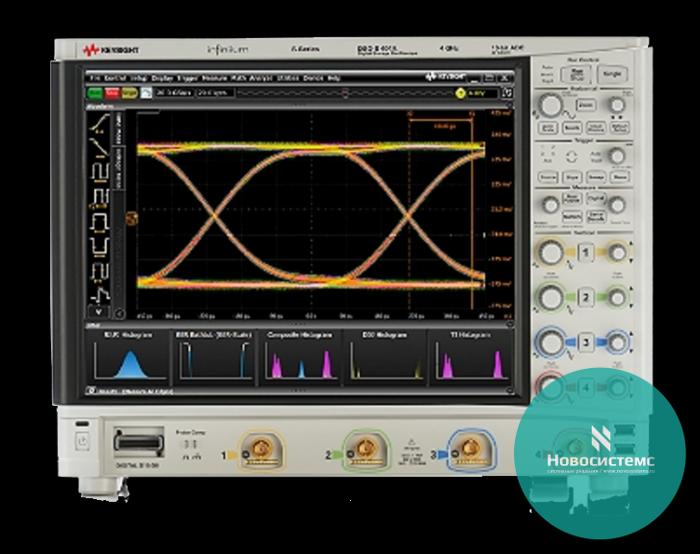Click the icon right of trigger level field

click(x=507, y=93)
